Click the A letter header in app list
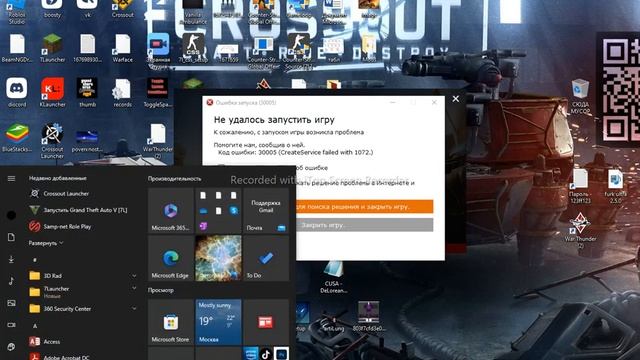The image size is (640, 360). pos(35,326)
